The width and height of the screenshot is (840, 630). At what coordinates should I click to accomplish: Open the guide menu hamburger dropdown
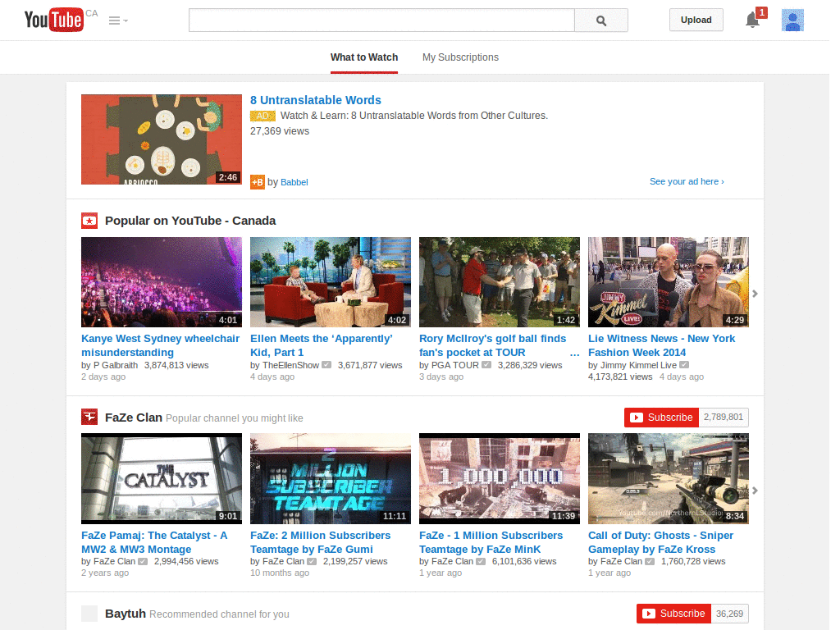[x=118, y=21]
